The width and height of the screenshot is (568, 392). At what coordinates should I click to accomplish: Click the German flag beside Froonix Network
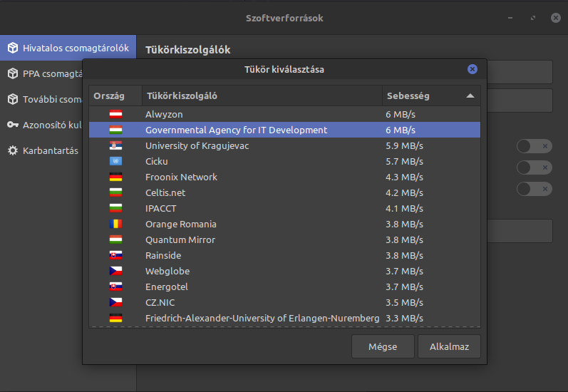[x=115, y=177]
